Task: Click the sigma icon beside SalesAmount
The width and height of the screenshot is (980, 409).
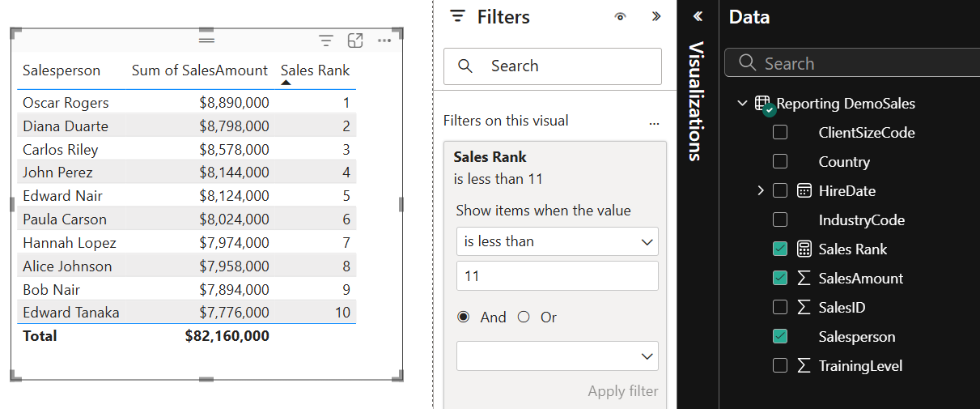Action: 804,279
